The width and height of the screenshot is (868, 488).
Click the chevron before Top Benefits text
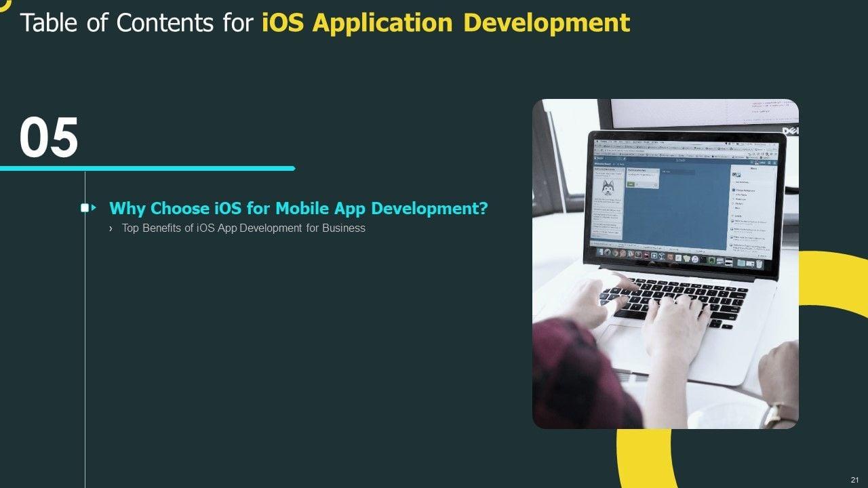[x=111, y=228]
